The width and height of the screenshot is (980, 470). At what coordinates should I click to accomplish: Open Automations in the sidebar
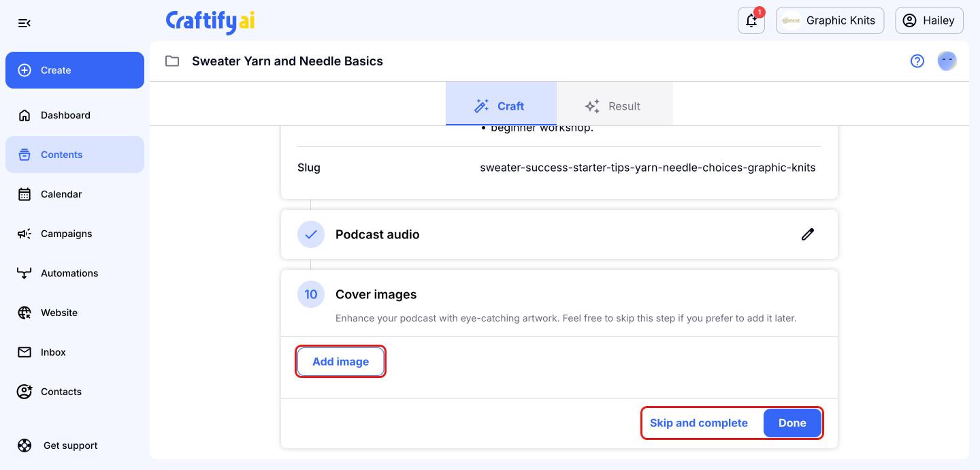point(75,273)
